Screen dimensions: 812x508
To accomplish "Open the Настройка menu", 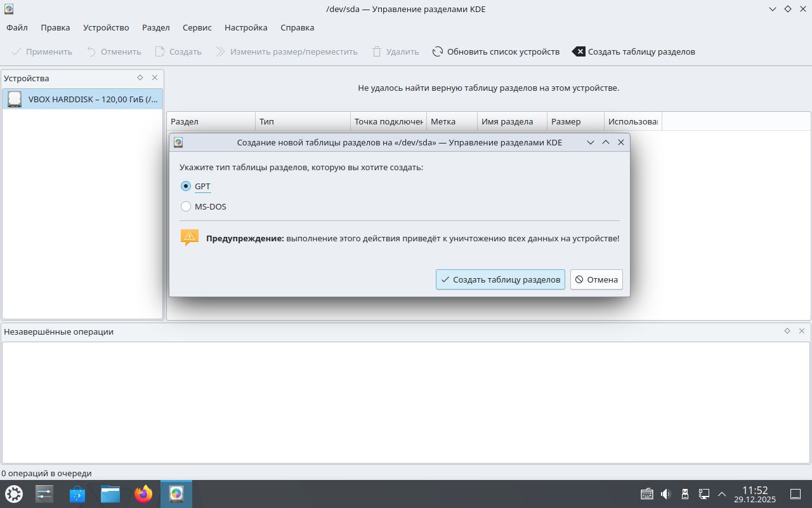I will [x=246, y=27].
